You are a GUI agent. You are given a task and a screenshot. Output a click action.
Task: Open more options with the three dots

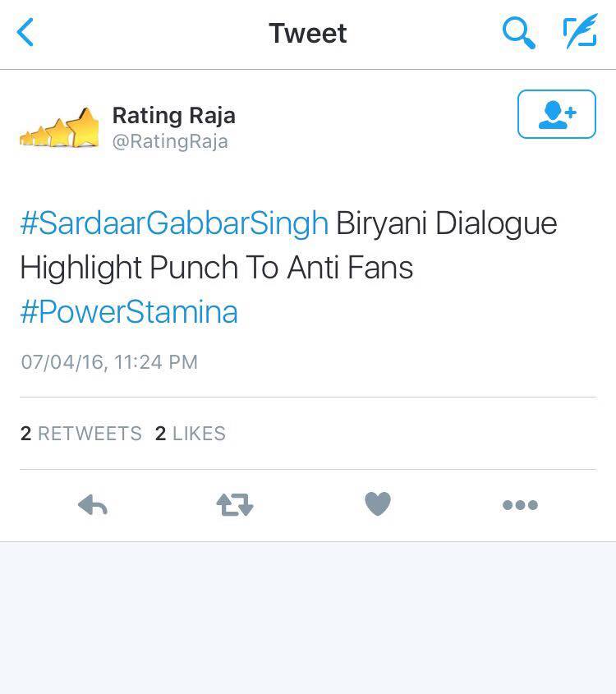coord(520,505)
